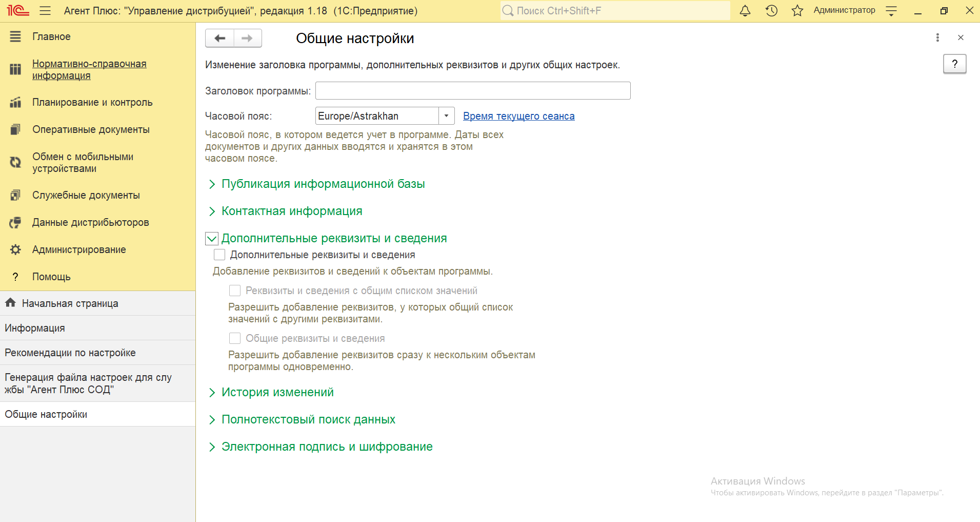The height and width of the screenshot is (522, 980).
Task: Collapse Дополнительные реквизиты и сведения section
Action: 212,238
